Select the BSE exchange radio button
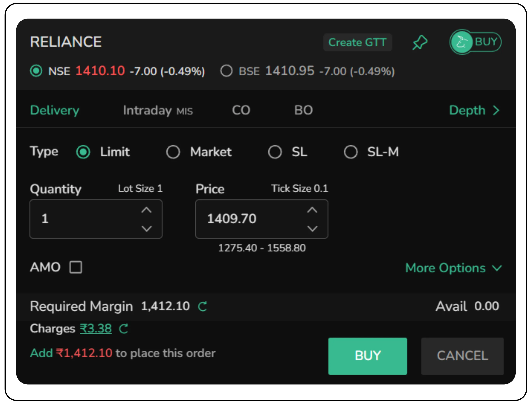532x406 pixels. [226, 71]
